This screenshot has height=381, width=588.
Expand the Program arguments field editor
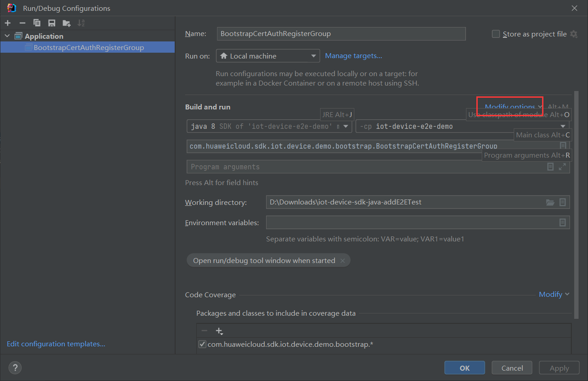coord(562,167)
